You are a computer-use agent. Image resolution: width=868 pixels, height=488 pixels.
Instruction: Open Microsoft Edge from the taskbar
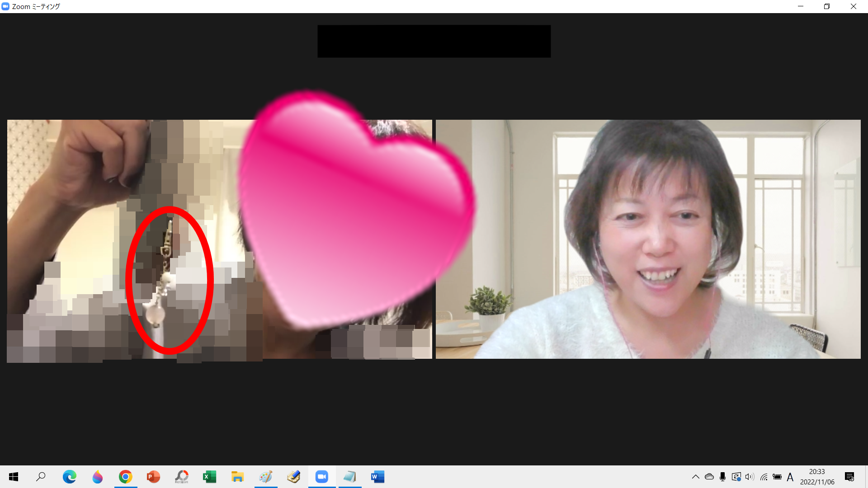pos(70,477)
